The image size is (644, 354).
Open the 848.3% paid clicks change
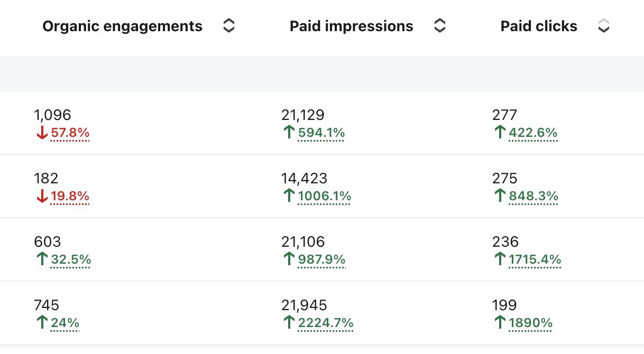(x=533, y=197)
